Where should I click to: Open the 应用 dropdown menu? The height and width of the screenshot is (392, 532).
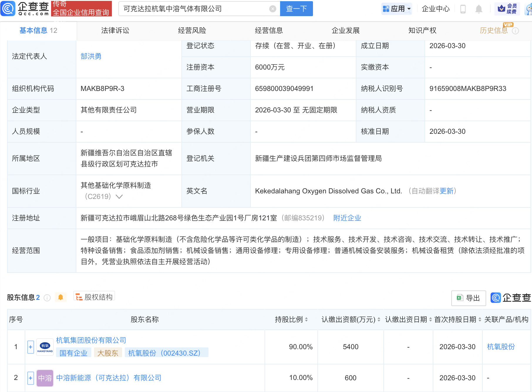point(397,9)
